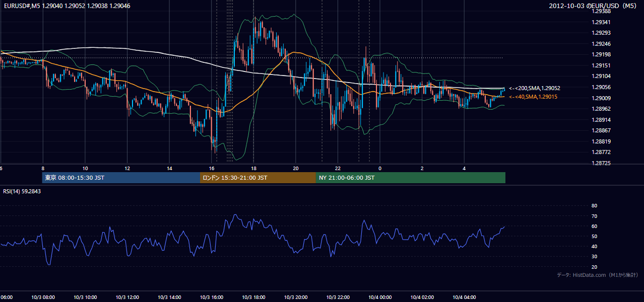Click RSI scale level 30
Viewport: 644px width, 302px height.
point(594,257)
